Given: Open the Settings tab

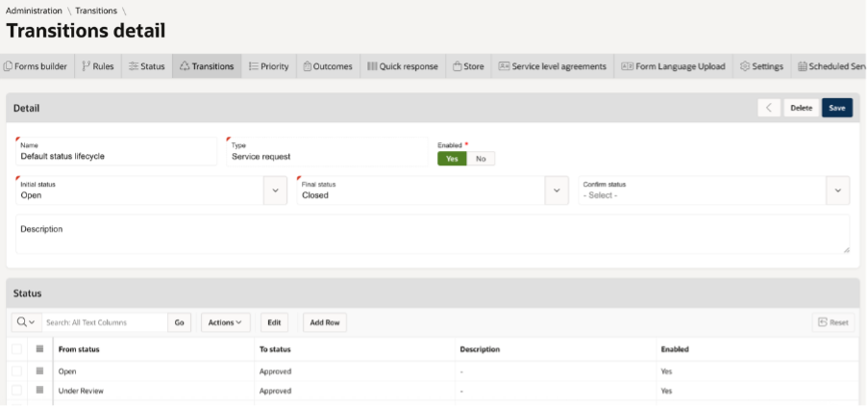Looking at the screenshot, I should click(x=761, y=65).
